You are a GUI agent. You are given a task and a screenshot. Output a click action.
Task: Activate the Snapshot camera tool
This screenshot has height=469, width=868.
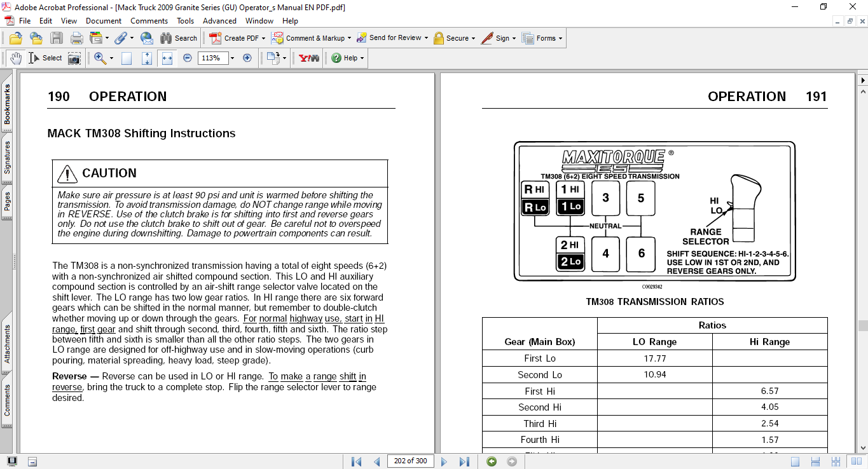74,58
